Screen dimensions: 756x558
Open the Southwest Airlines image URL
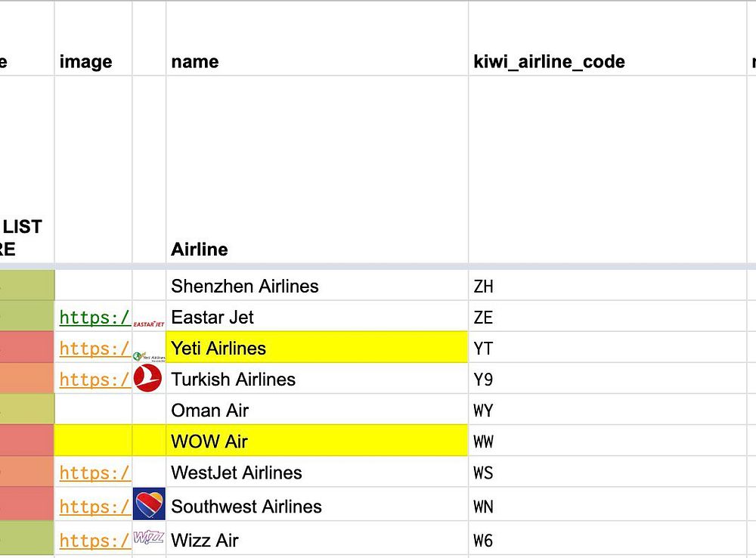pyautogui.click(x=94, y=507)
